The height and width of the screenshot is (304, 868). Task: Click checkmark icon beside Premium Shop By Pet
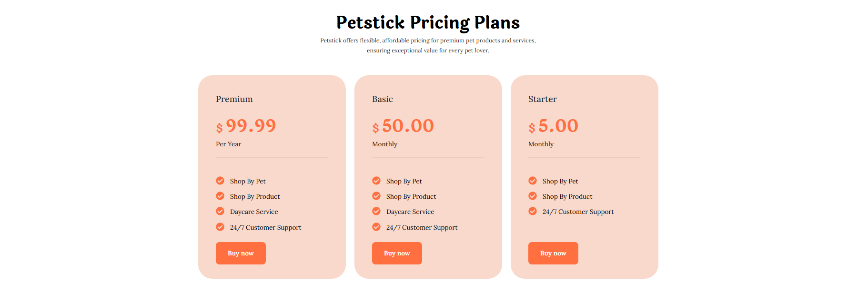[x=220, y=181]
